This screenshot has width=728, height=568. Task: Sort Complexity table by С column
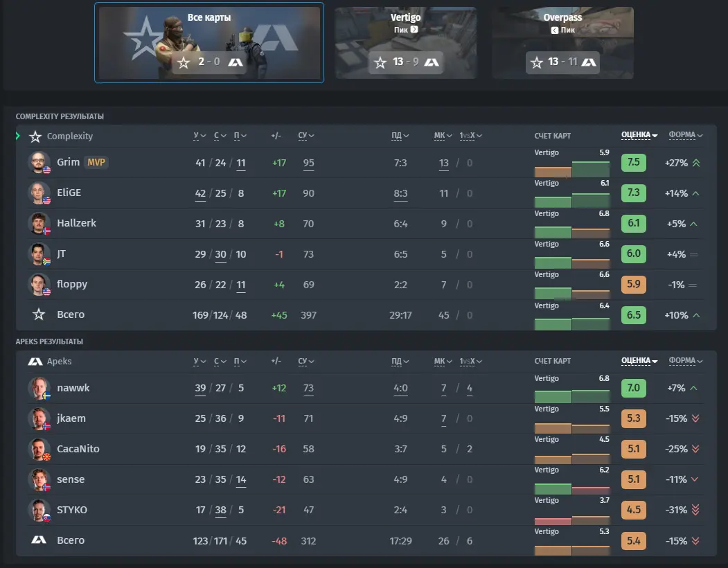[x=220, y=136]
